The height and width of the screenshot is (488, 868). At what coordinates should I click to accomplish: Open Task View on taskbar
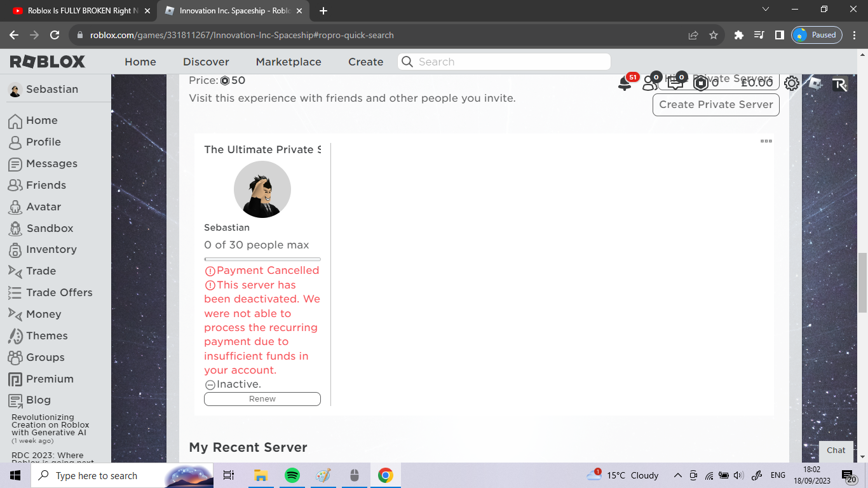click(229, 475)
